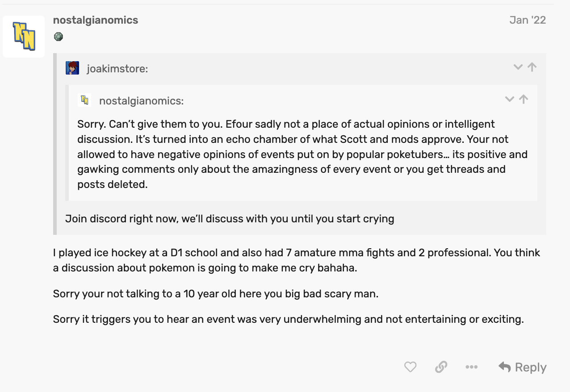This screenshot has height=392, width=570.
Task: Show more actions with the ellipsis icon
Action: click(x=471, y=367)
